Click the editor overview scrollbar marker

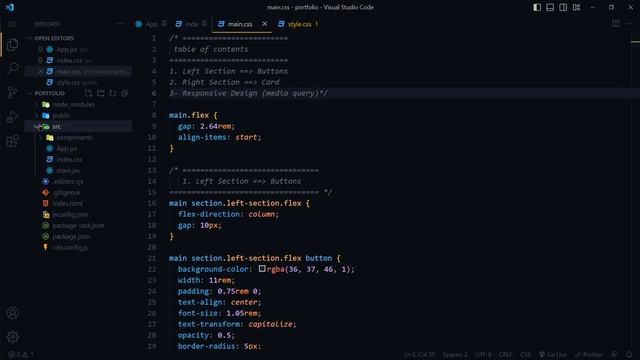coord(635,42)
